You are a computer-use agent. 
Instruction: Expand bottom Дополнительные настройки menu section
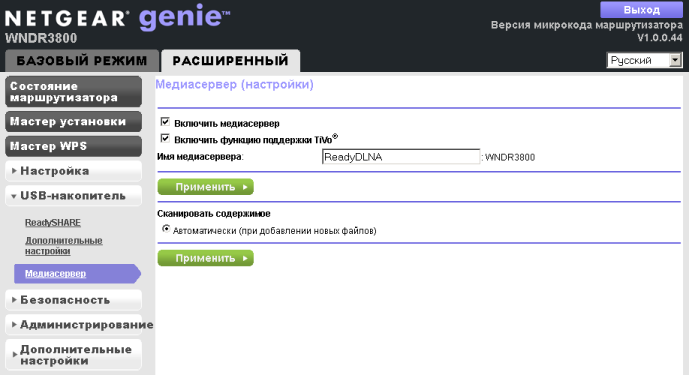coord(73,355)
